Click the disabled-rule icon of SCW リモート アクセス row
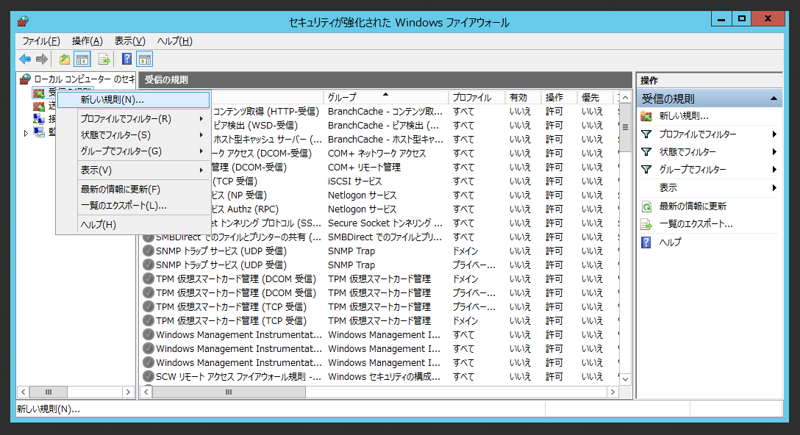 148,376
